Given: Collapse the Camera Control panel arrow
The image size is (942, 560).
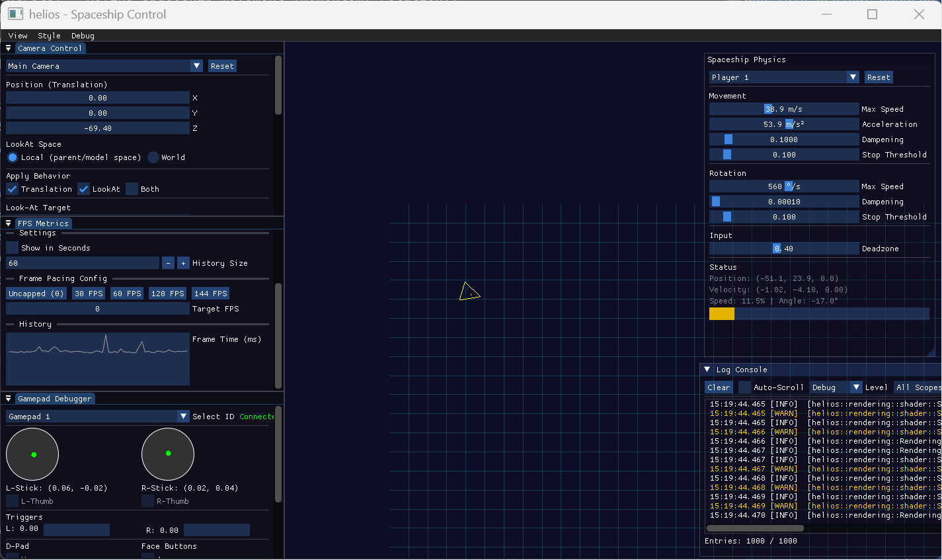Looking at the screenshot, I should [8, 48].
